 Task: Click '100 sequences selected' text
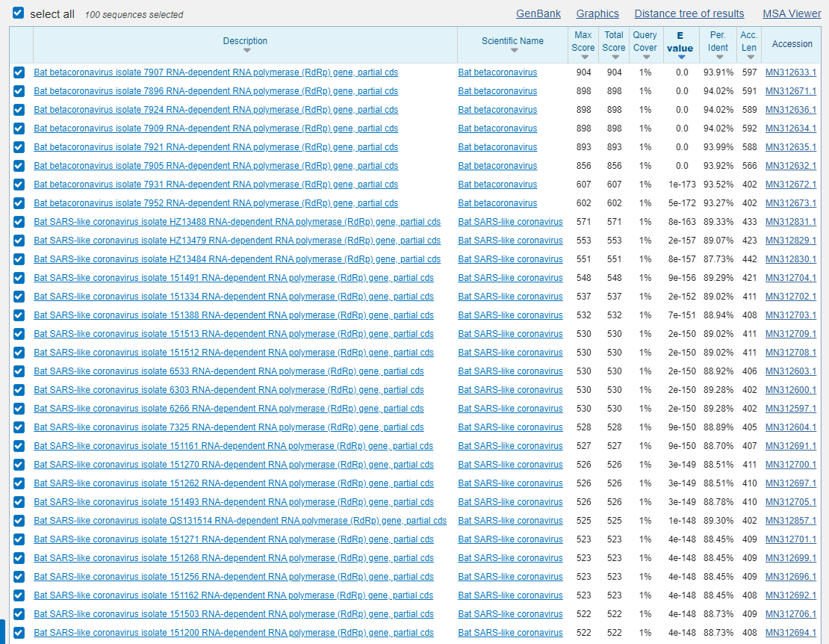click(x=134, y=15)
